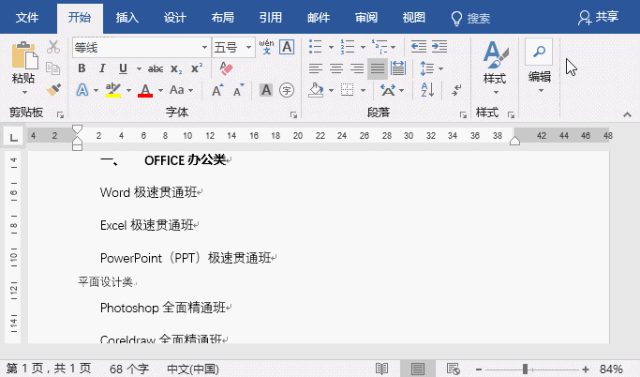Click paragraph shading paint bucket
Screen dimensions: 640x377
pyautogui.click(x=316, y=90)
